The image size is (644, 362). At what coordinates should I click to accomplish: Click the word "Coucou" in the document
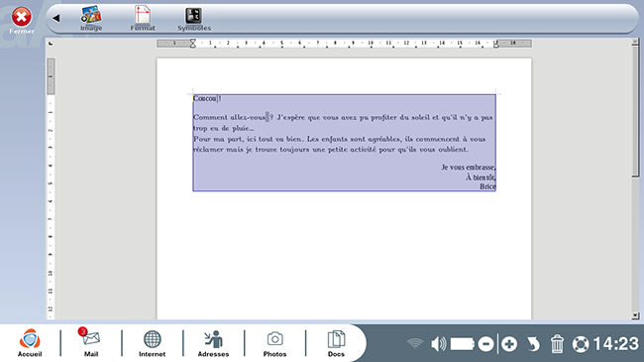[x=205, y=99]
